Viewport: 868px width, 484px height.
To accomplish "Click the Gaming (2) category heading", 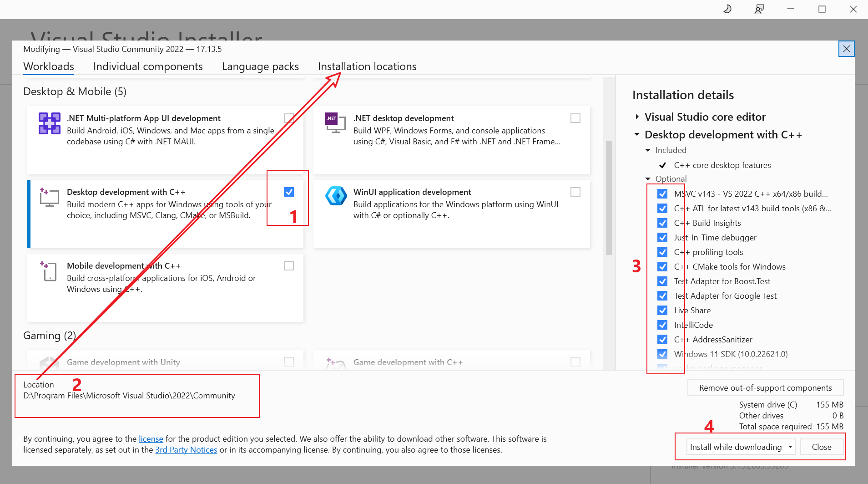I will coord(50,336).
